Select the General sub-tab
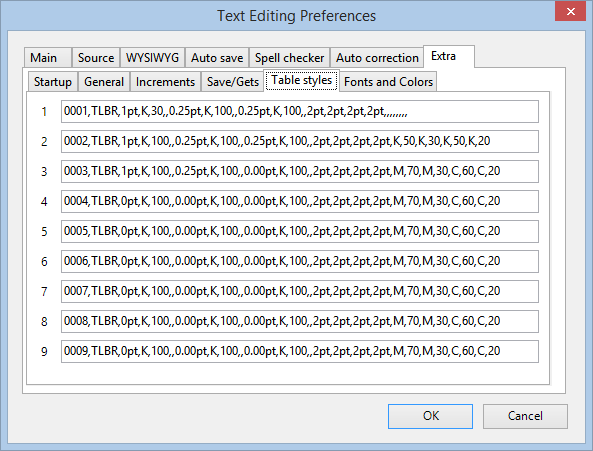 (104, 82)
